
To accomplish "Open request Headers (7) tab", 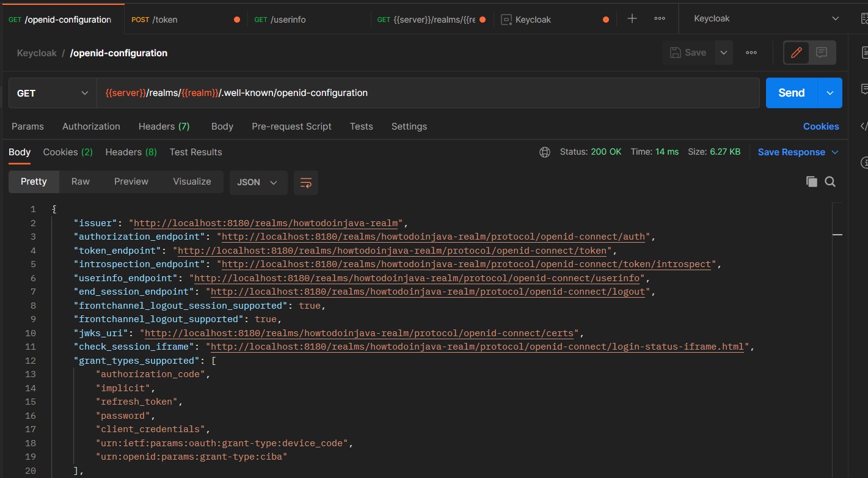I will point(164,127).
